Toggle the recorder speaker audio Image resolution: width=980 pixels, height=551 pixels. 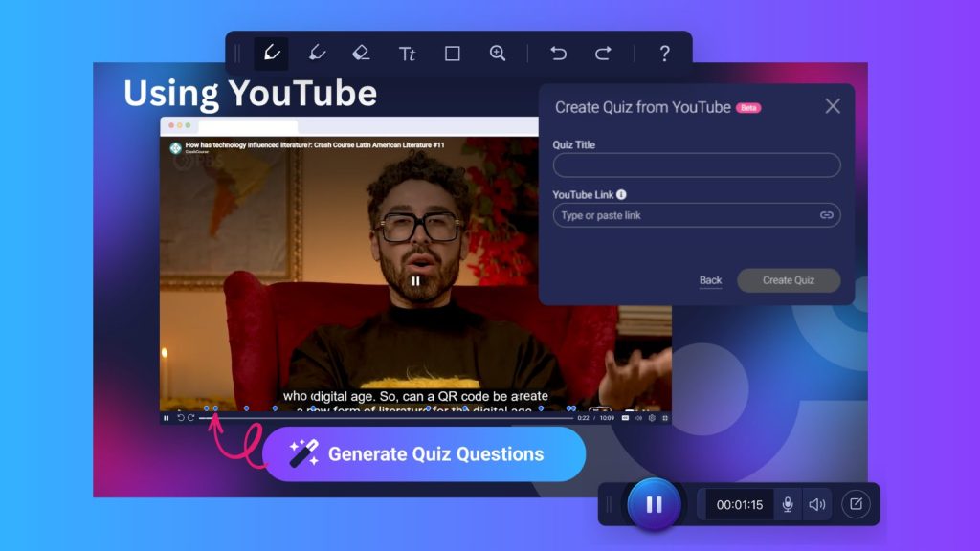817,504
